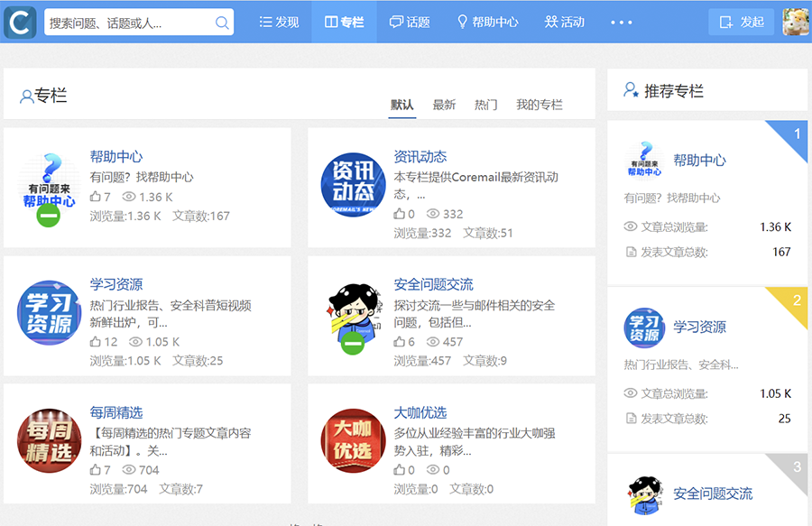
Task: Toggle green minus badge on 安全问题交流
Action: (x=353, y=343)
